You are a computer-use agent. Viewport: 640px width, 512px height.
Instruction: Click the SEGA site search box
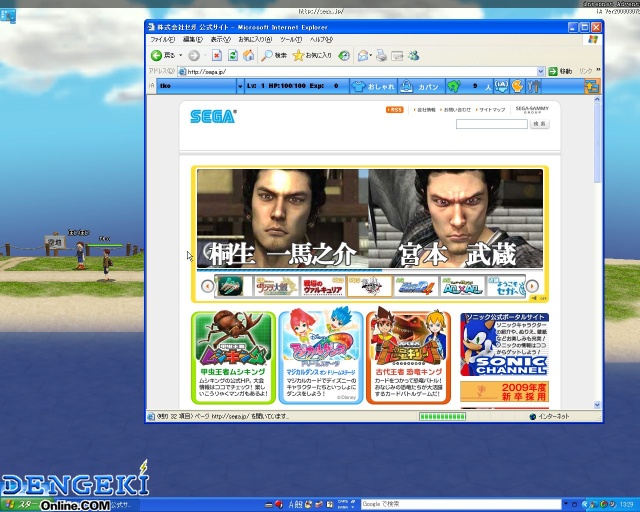click(x=491, y=124)
